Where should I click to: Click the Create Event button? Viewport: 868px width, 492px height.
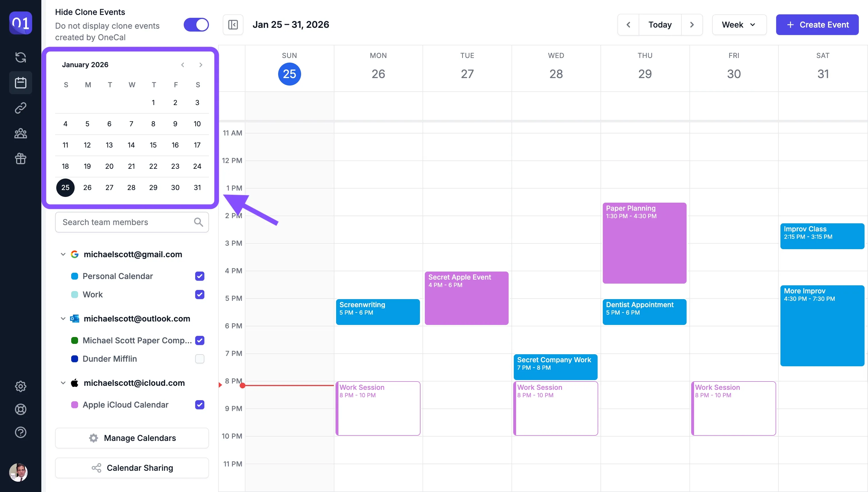(817, 24)
